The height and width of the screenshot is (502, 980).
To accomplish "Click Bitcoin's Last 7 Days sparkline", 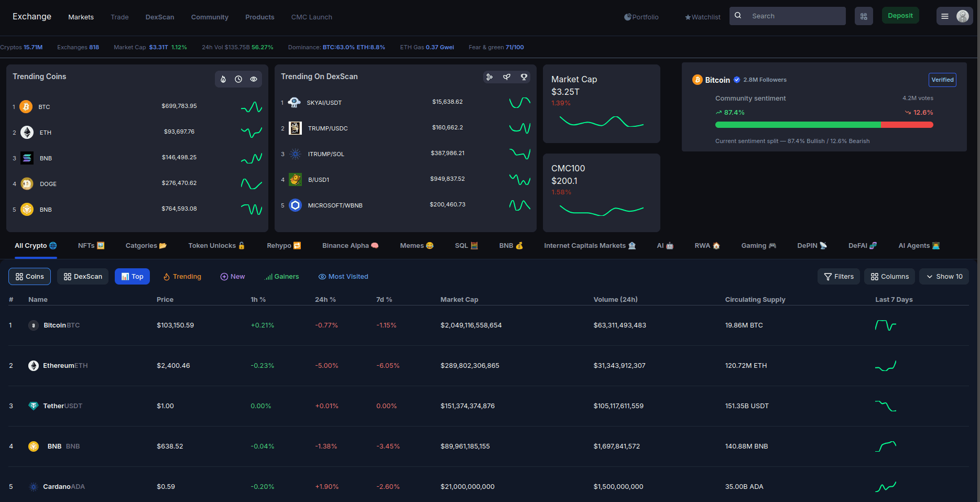I will pos(886,325).
